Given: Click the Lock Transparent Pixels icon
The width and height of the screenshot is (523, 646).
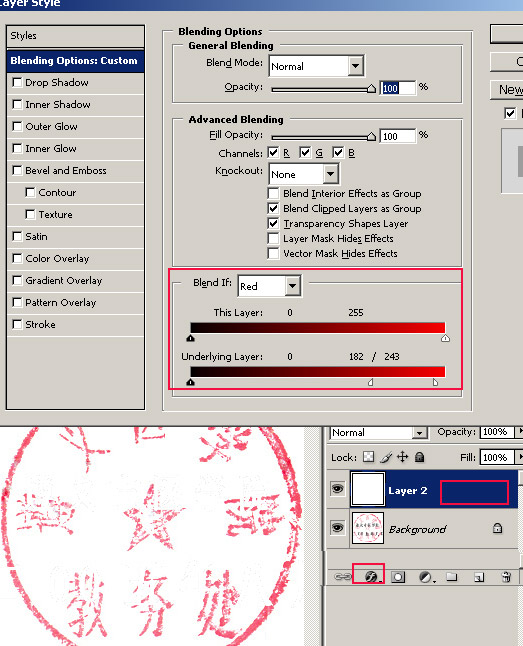Looking at the screenshot, I should 368,457.
